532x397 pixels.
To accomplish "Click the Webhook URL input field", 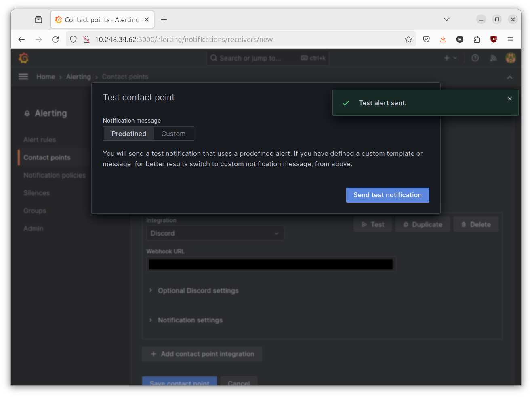I will (271, 264).
